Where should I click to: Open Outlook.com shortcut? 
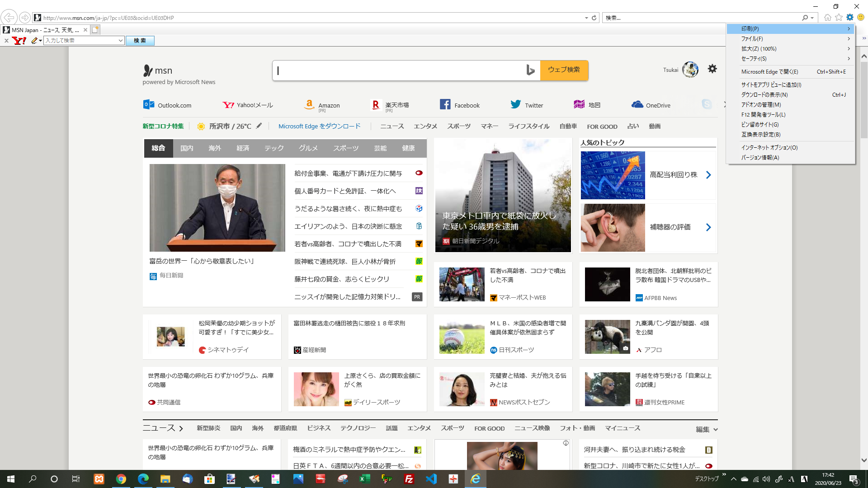tap(167, 105)
